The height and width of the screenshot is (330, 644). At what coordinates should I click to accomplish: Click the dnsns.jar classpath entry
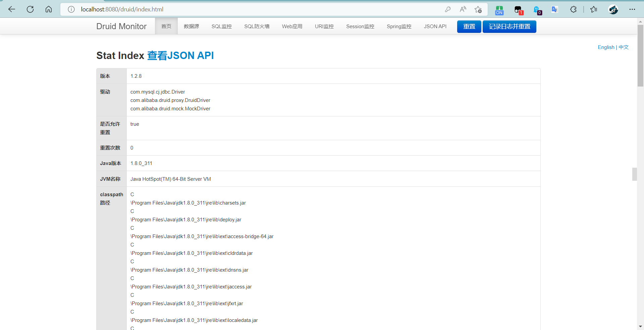click(x=190, y=270)
